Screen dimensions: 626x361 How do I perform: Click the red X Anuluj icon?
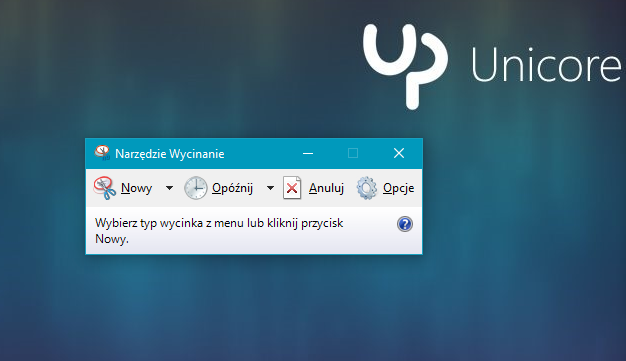[x=292, y=188]
